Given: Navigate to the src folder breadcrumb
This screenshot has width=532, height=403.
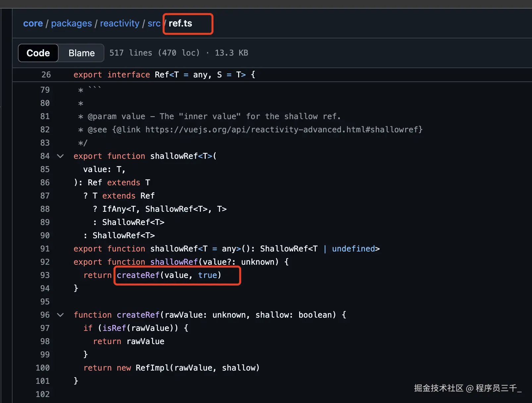Looking at the screenshot, I should tap(154, 23).
